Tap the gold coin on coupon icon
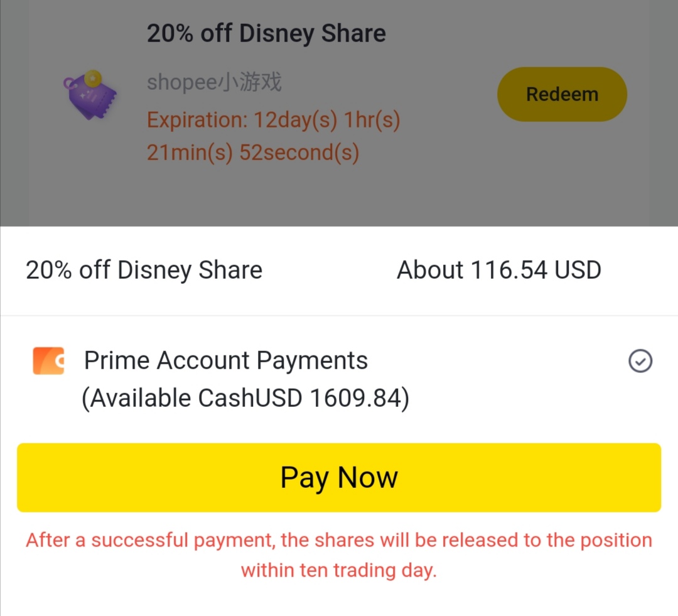The width and height of the screenshot is (678, 616). coord(93,79)
